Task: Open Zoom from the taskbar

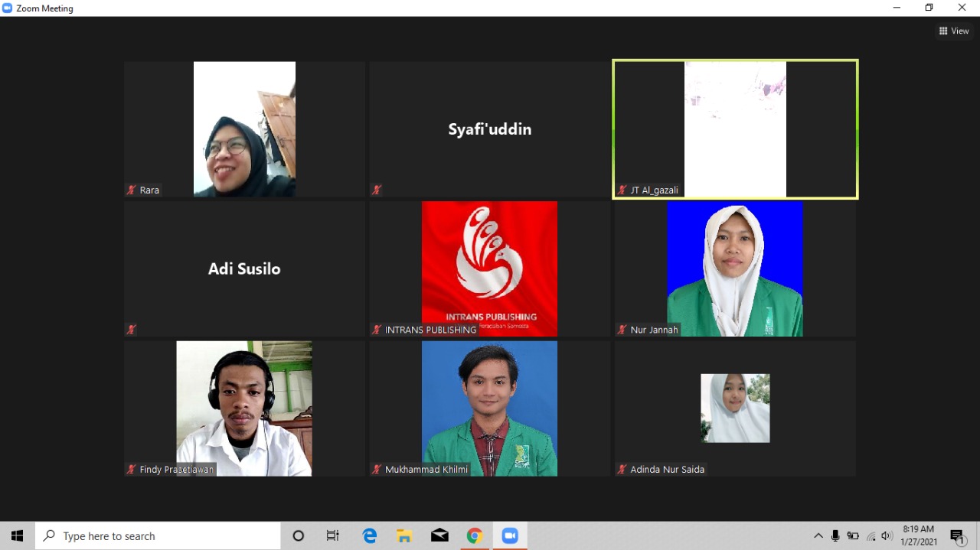Action: coord(510,536)
